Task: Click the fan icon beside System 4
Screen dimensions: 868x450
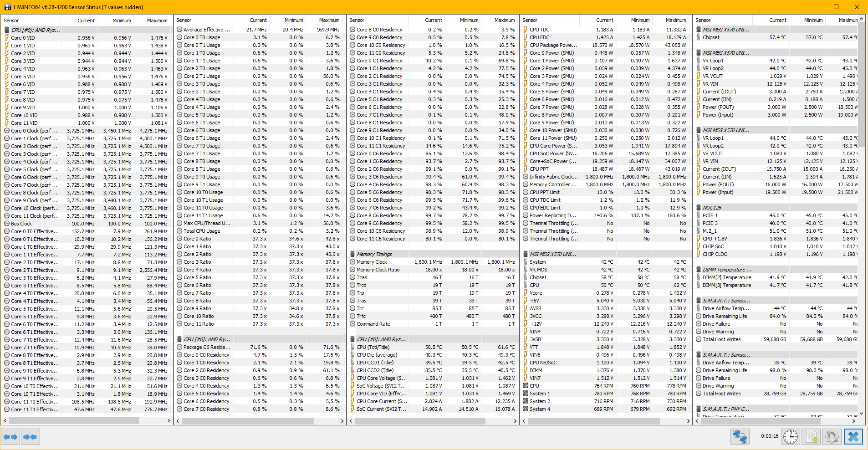Action: (526, 409)
